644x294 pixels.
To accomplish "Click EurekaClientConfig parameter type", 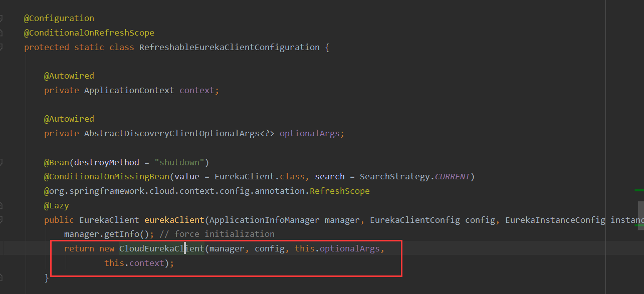I will (415, 220).
